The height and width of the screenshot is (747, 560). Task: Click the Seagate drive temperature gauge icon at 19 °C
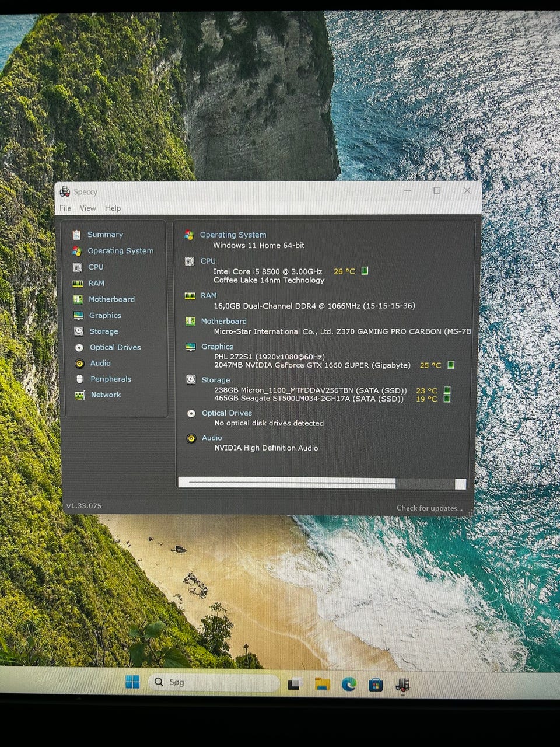point(447,399)
